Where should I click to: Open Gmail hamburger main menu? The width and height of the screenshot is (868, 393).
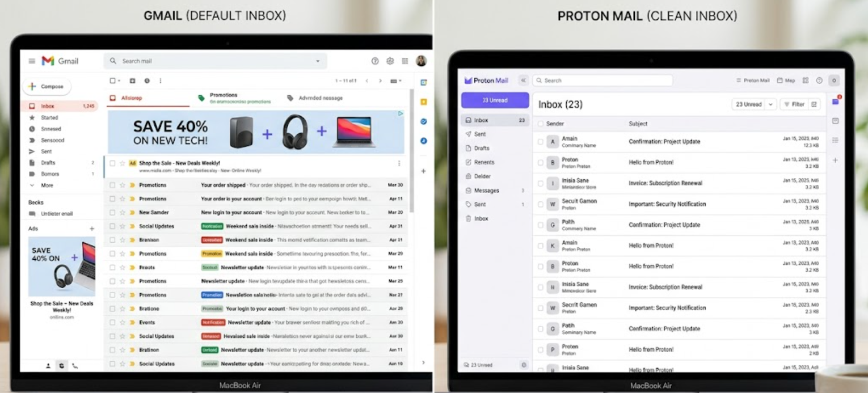[x=32, y=61]
